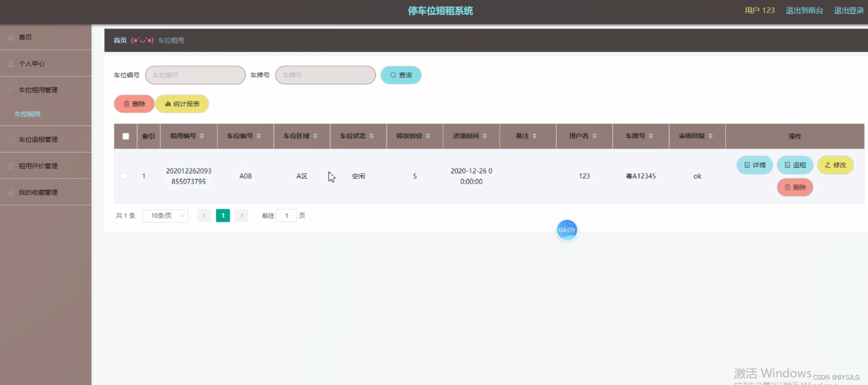Click the A区 area cell
This screenshot has width=868, height=385.
pos(302,176)
